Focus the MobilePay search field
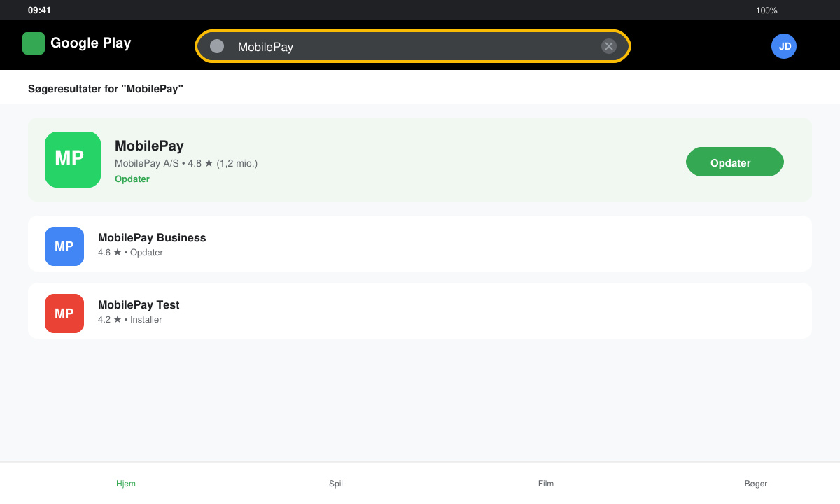840x504 pixels. (x=413, y=46)
